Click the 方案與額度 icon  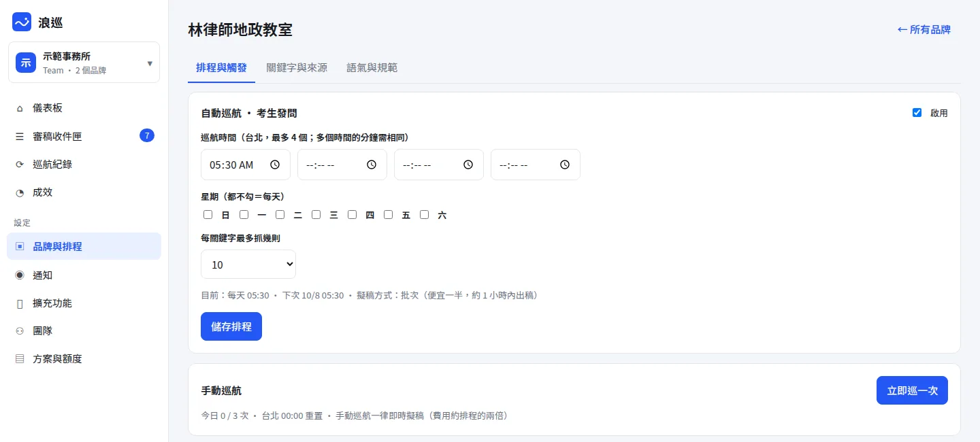pos(20,359)
